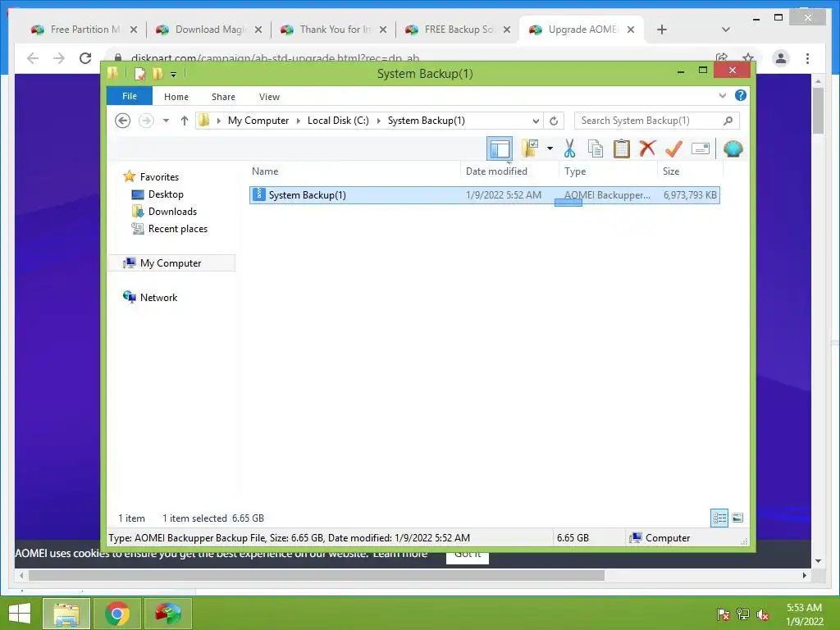Screen dimensions: 840x630
Task: Close the Upgrade AOMEI Chrome tab
Action: tap(631, 30)
